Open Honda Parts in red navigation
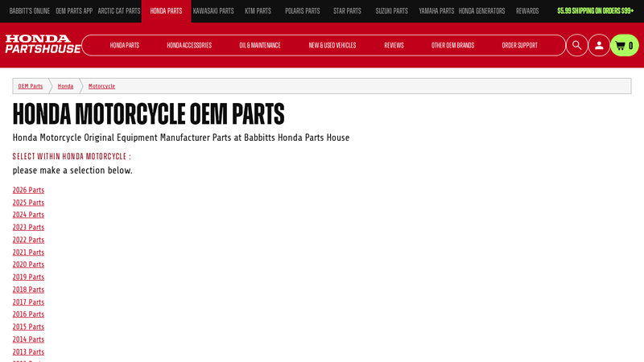 [x=125, y=45]
